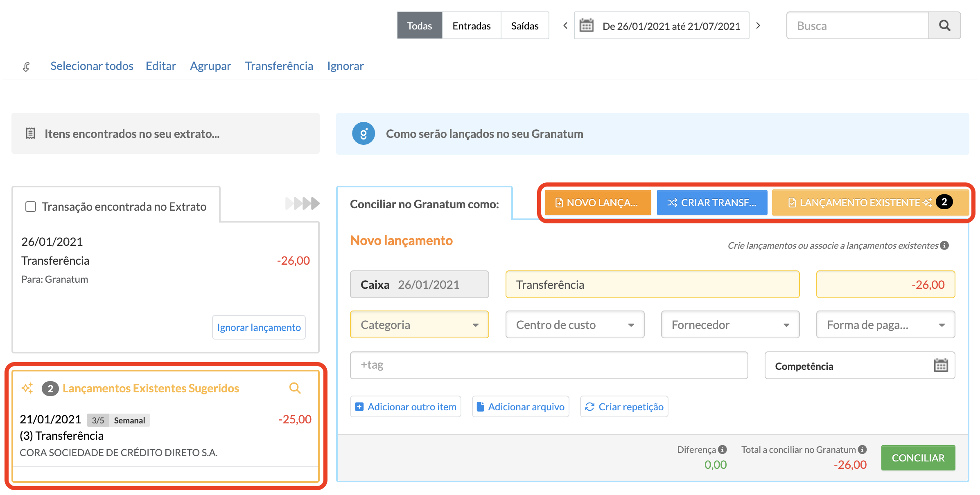This screenshot has width=980, height=495.
Task: Click the previous period arrow
Action: click(x=565, y=26)
